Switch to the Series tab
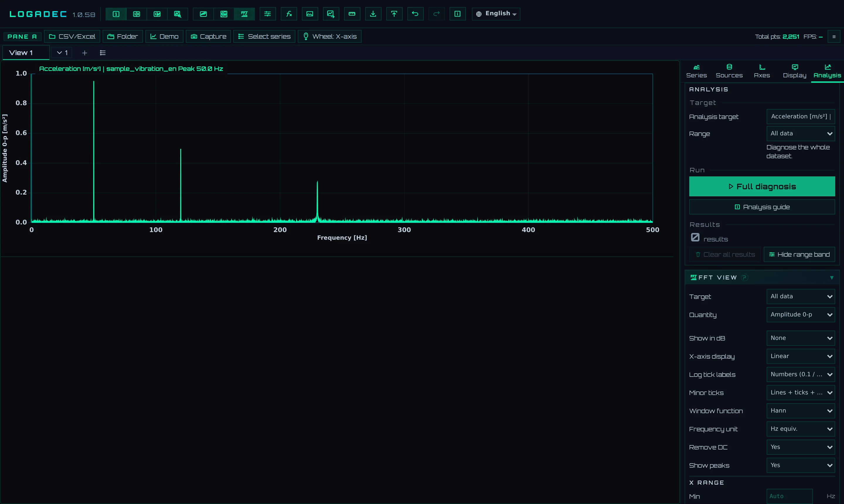This screenshot has width=844, height=504. (696, 71)
